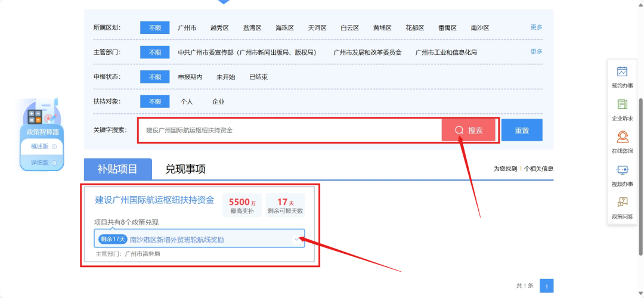Filter region by 黄埔区

[382, 28]
